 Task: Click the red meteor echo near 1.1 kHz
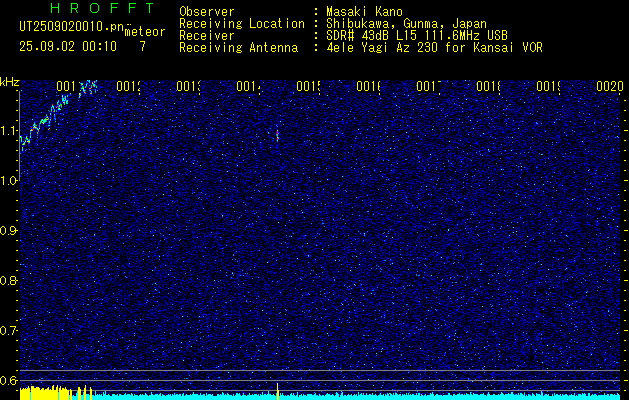pos(277,134)
